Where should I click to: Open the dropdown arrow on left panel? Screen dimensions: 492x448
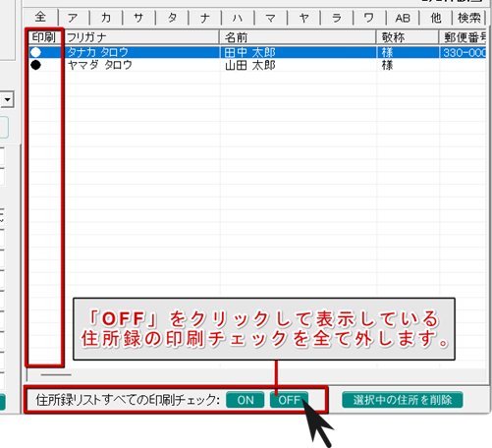point(7,99)
